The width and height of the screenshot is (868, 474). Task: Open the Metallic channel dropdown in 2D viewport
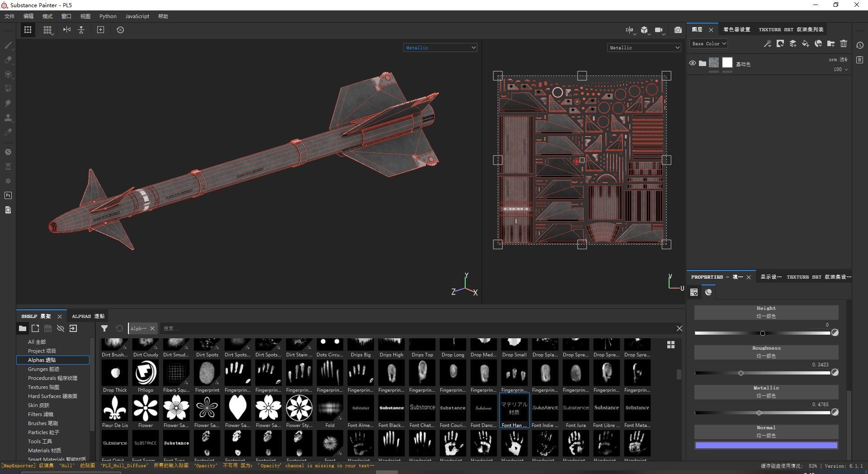click(644, 47)
